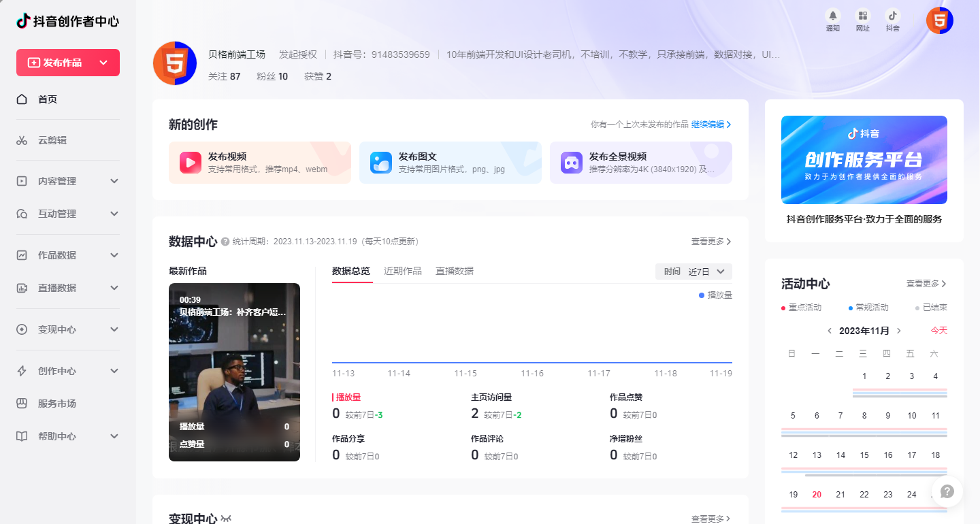Click the 互动管理 chat icon
Screen dimensions: 980x524
[22, 214]
